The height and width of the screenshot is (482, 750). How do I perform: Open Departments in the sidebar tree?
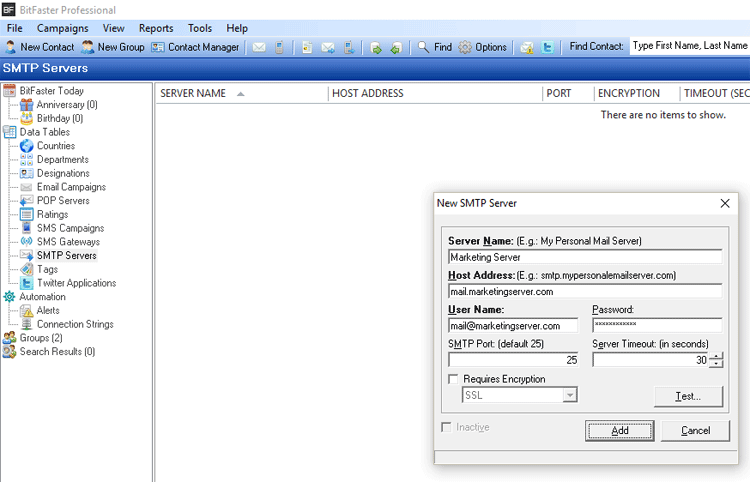(x=63, y=160)
